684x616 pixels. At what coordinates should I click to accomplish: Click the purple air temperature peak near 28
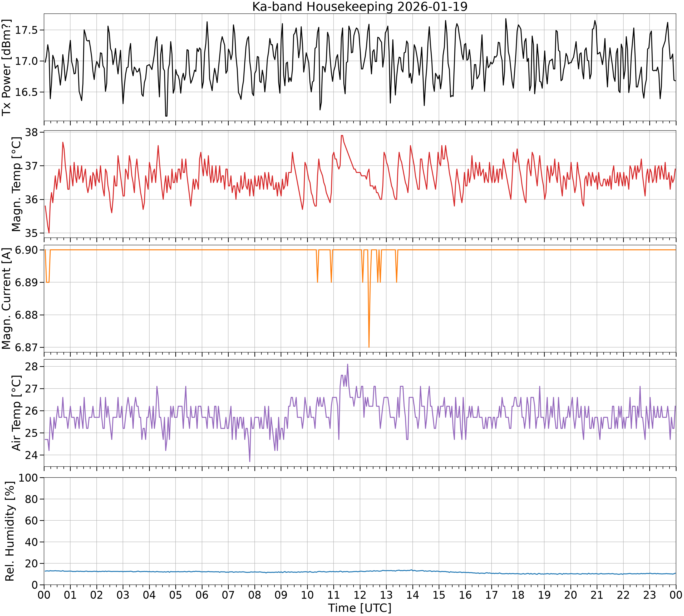pyautogui.click(x=347, y=365)
